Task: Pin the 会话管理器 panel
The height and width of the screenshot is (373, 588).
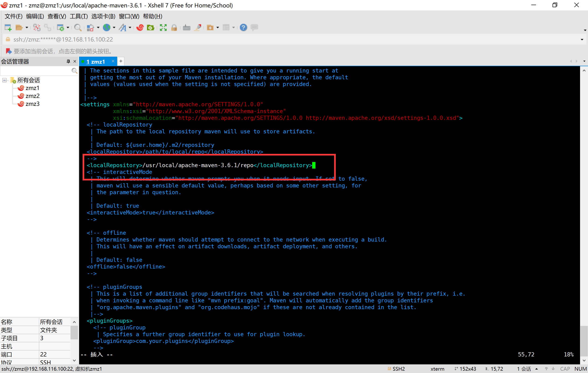Action: [x=68, y=62]
